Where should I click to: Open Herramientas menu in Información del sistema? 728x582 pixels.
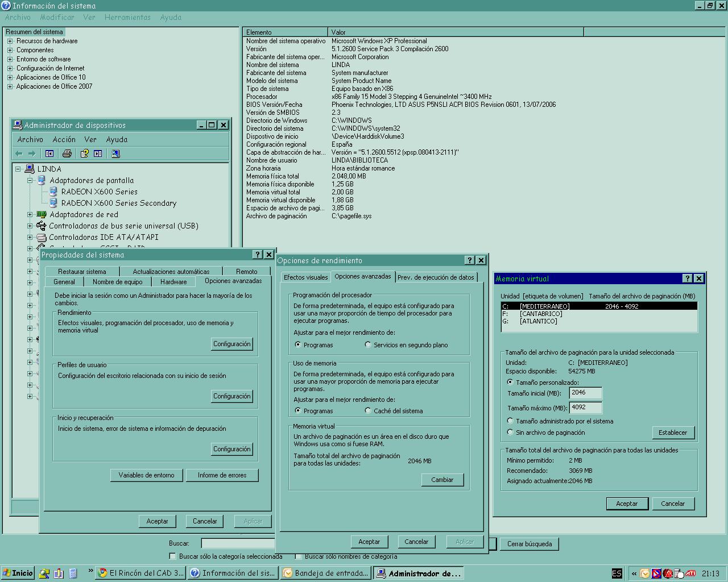pyautogui.click(x=127, y=17)
